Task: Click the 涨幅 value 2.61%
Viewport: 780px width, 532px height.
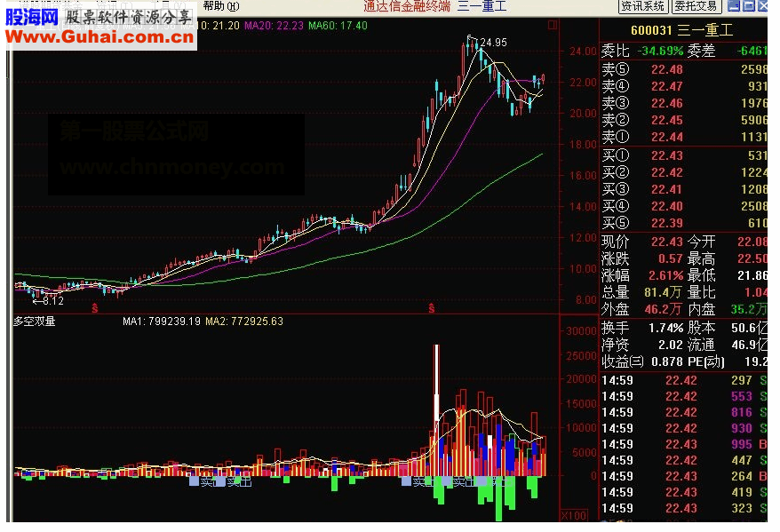Action: (666, 275)
